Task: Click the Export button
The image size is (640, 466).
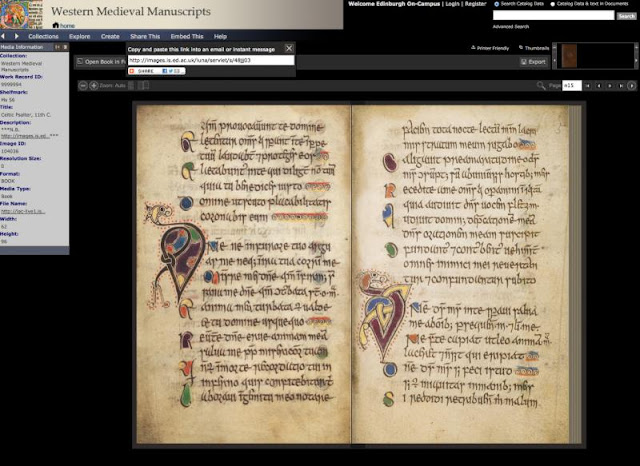Action: [533, 62]
